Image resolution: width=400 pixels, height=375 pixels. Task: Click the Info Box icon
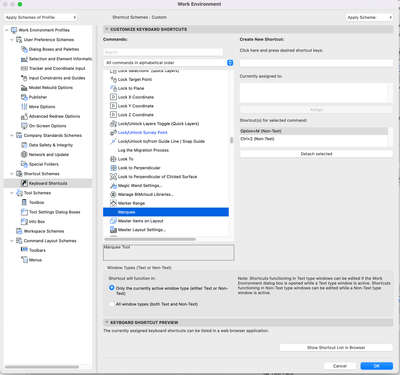[x=24, y=222]
